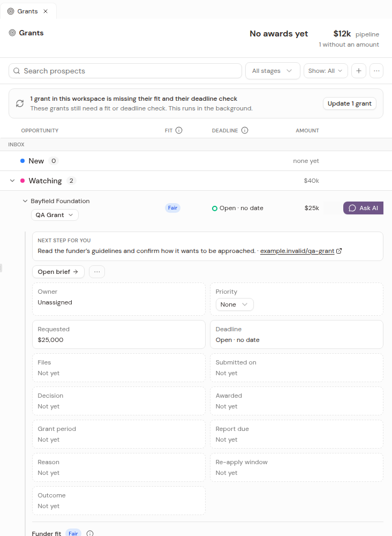
Task: Click the Bayfield Foundation name
Action: (60, 201)
